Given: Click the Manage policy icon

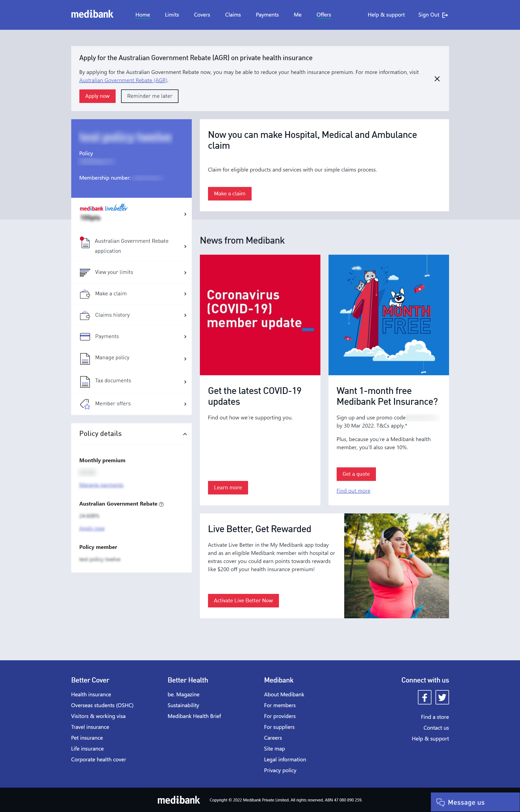Looking at the screenshot, I should [x=84, y=357].
